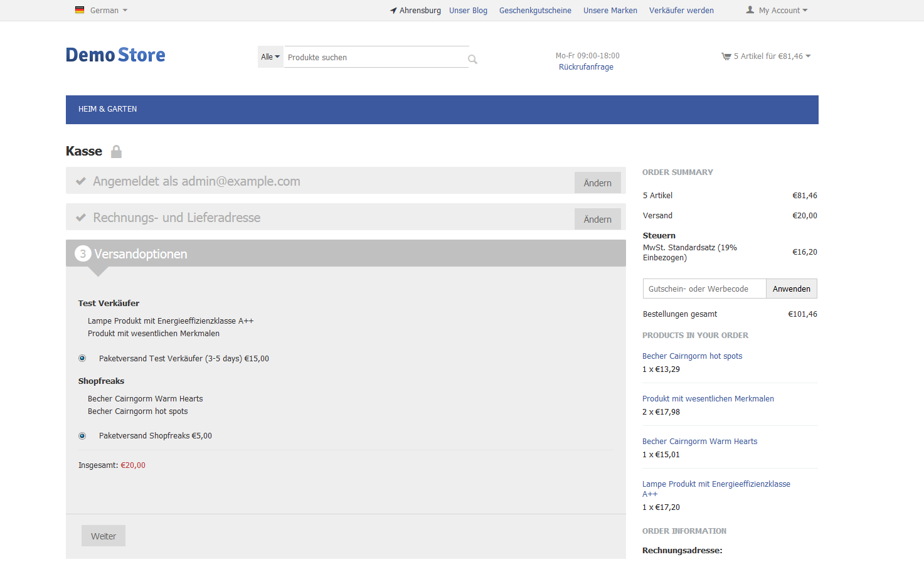Click the Rückrufanfrage link
Image resolution: width=924 pixels, height=562 pixels.
coord(586,67)
